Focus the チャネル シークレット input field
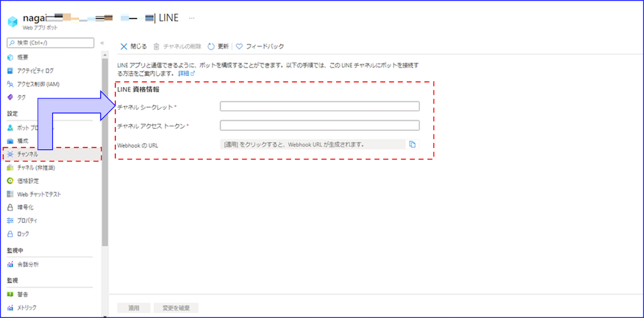 (x=319, y=106)
